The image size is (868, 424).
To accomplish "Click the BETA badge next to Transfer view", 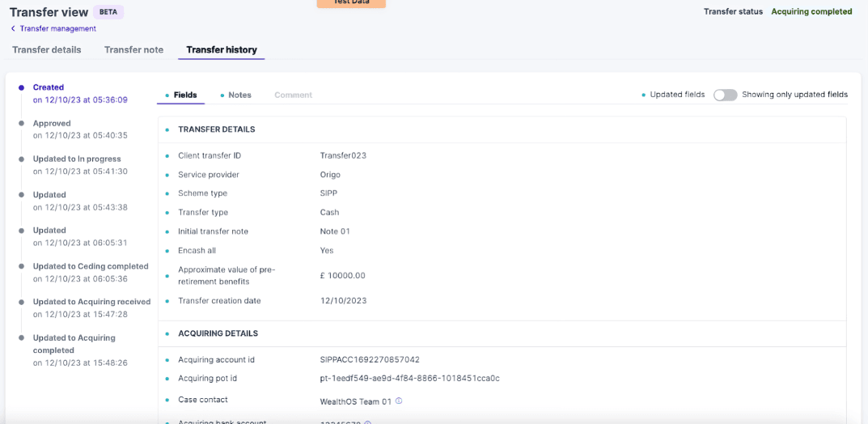I will click(108, 12).
